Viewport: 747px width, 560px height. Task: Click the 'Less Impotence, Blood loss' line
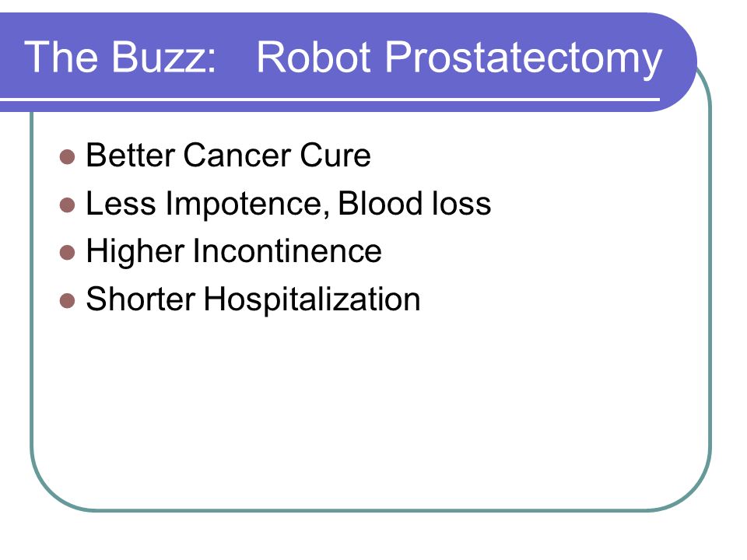coord(288,203)
